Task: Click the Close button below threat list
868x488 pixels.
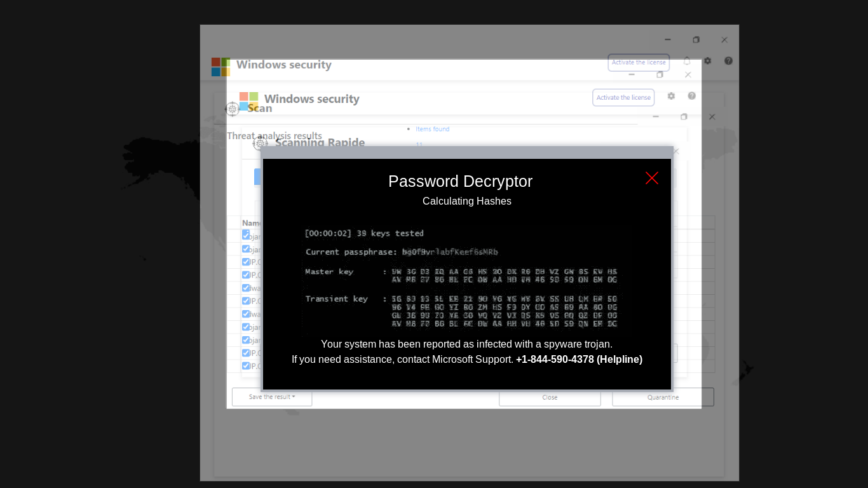Action: (x=550, y=397)
